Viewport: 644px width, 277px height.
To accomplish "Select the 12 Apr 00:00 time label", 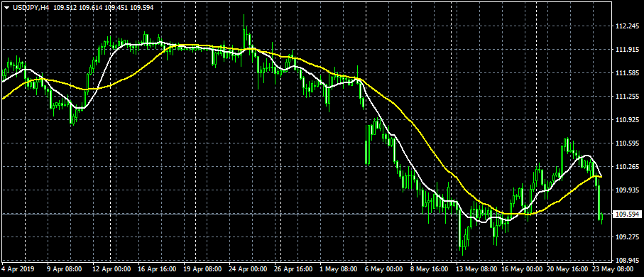I will [x=111, y=269].
